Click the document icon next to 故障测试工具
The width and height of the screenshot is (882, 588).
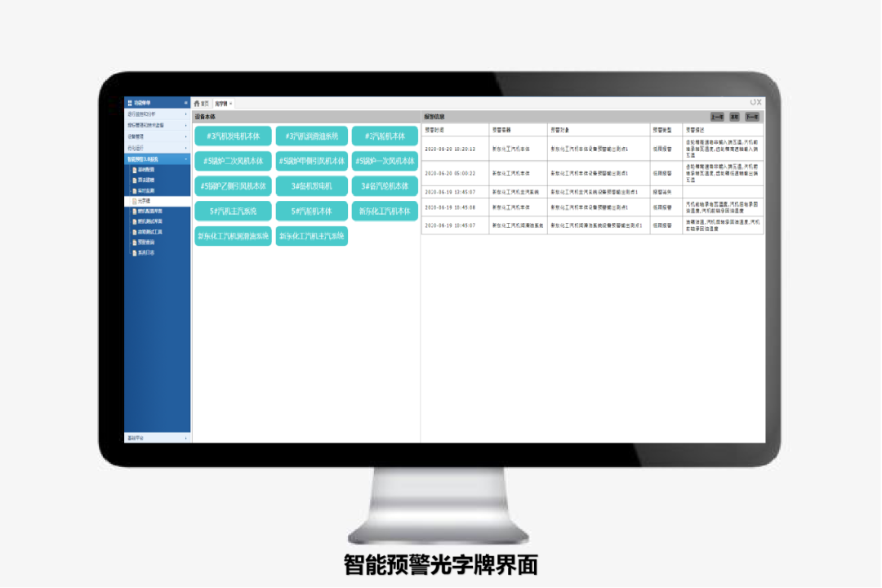pyautogui.click(x=134, y=232)
